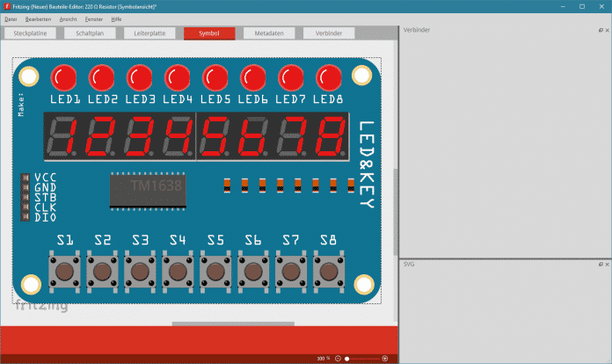Click the zoom out minus icon
The height and width of the screenshot is (364, 612).
click(x=339, y=359)
